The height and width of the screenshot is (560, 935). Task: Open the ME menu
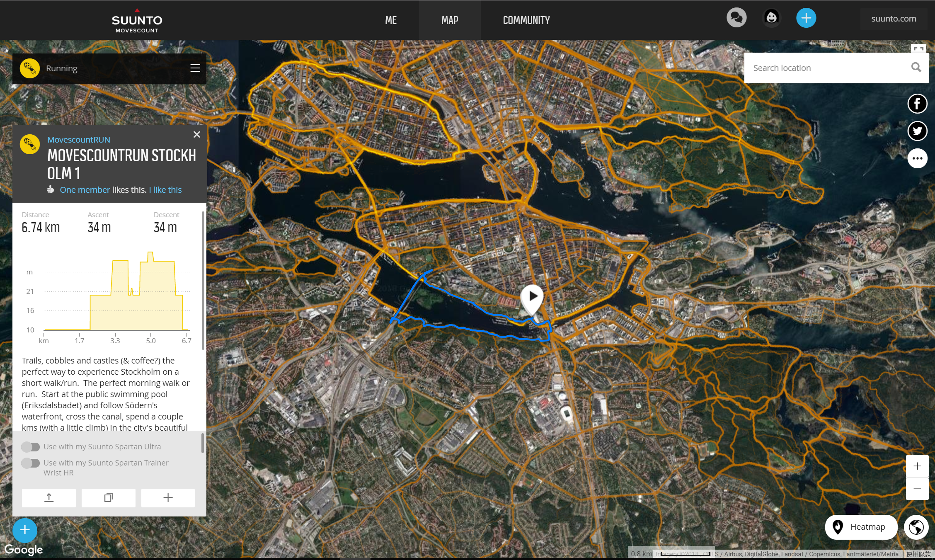pyautogui.click(x=391, y=20)
